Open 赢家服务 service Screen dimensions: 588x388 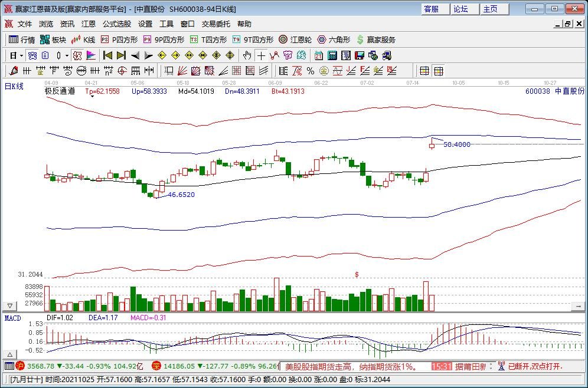[375, 40]
